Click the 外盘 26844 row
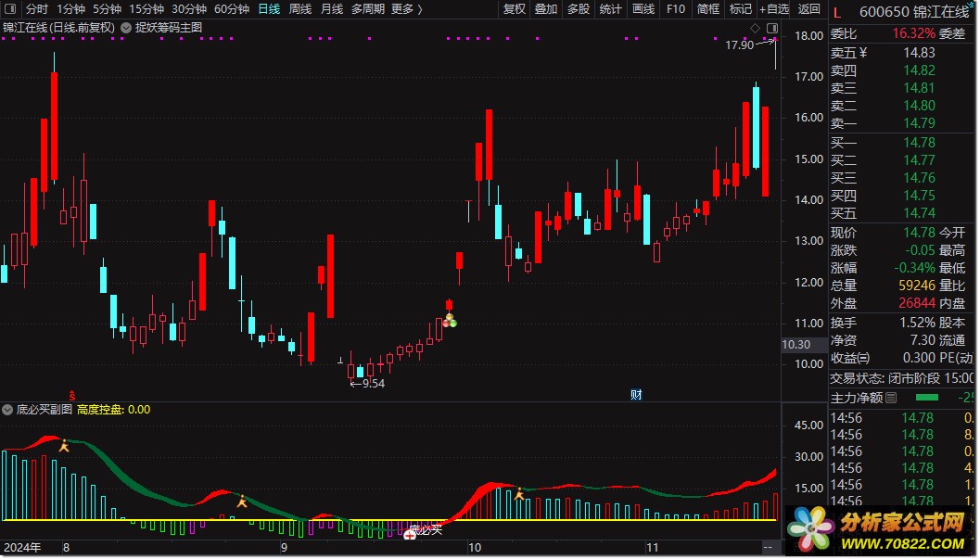Image resolution: width=980 pixels, height=559 pixels. 883,303
